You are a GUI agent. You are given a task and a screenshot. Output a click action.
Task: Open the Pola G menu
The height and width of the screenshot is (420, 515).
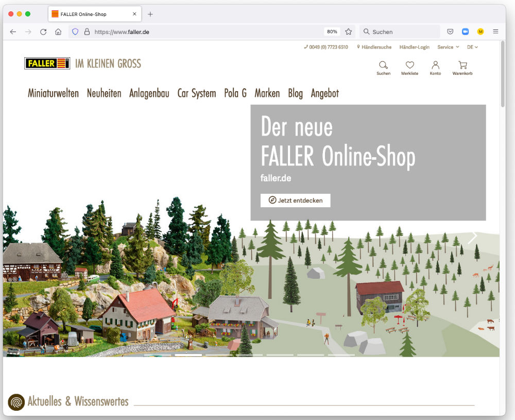coord(235,93)
